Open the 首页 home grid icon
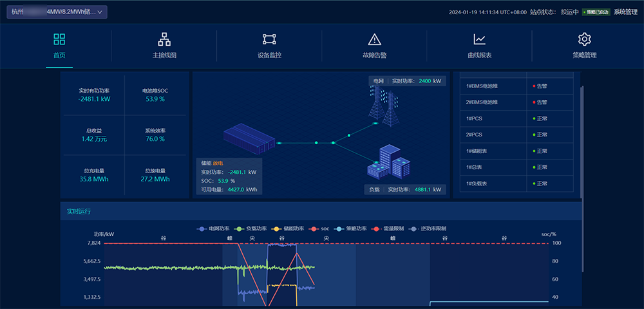Image resolution: width=644 pixels, height=309 pixels. point(59,39)
